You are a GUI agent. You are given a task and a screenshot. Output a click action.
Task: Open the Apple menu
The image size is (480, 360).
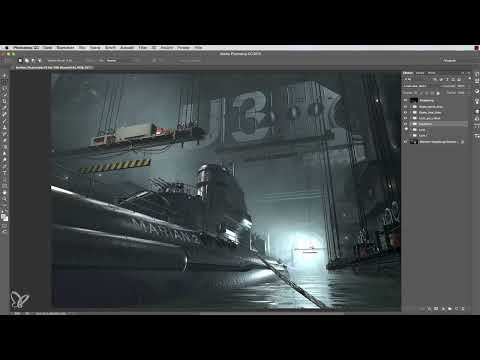click(6, 48)
